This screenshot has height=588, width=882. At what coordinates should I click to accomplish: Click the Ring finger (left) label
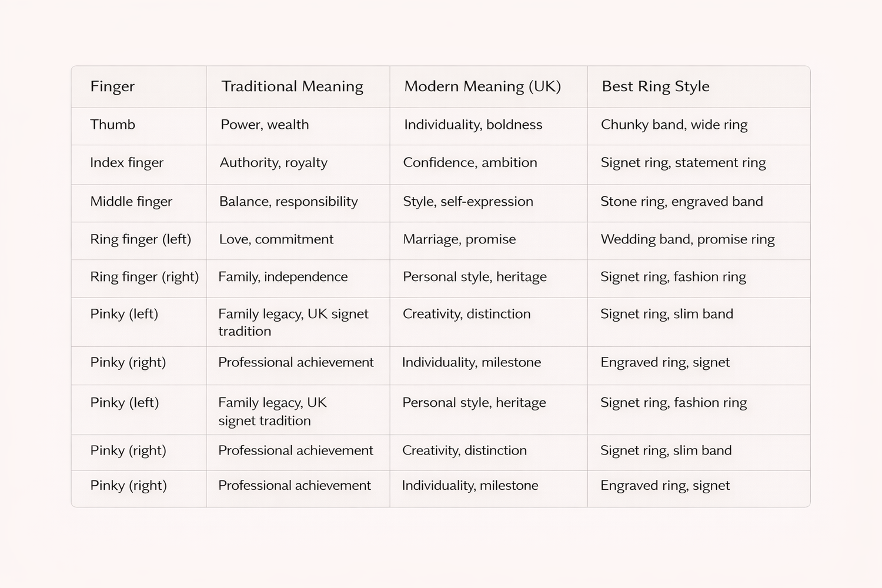pos(141,239)
